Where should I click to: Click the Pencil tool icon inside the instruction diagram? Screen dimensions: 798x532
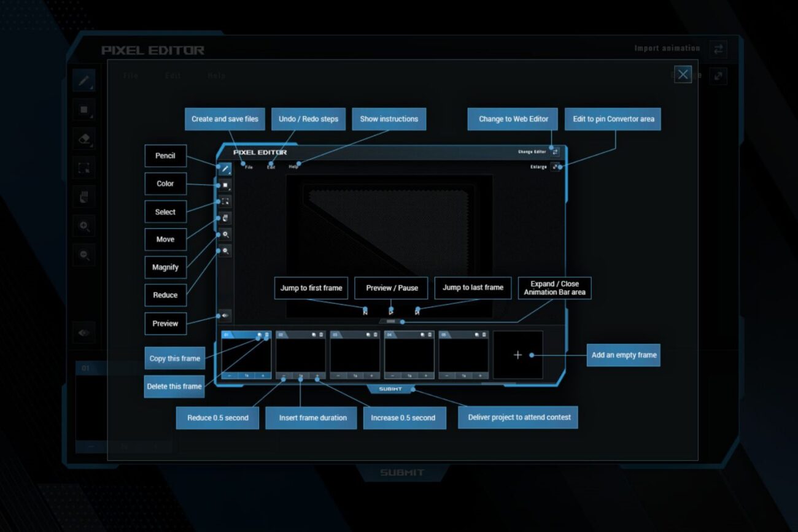(x=225, y=168)
